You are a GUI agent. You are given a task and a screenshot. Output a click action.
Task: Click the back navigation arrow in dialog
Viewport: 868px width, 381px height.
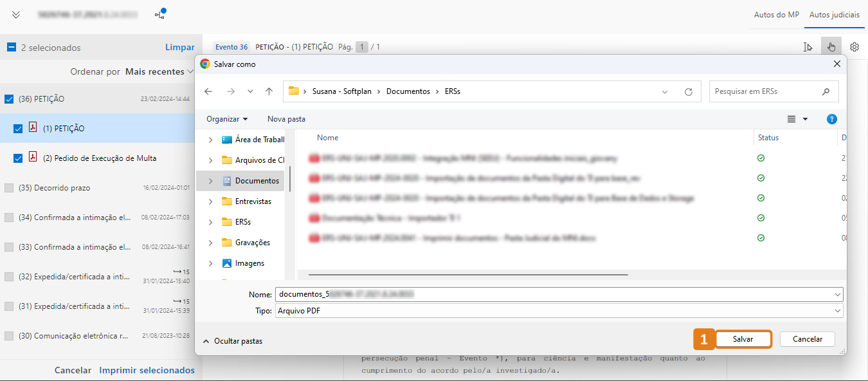click(x=208, y=91)
